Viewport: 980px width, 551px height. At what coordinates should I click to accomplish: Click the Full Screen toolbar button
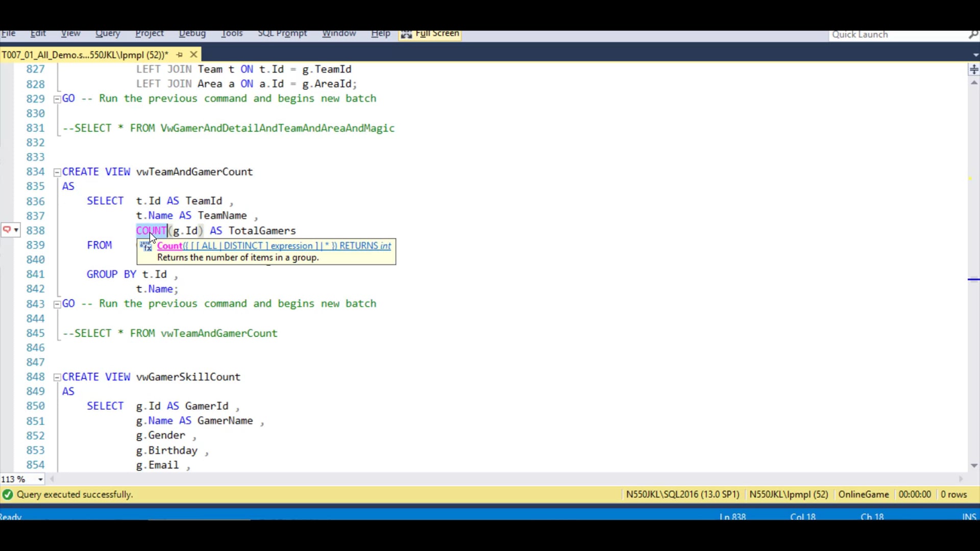click(431, 34)
